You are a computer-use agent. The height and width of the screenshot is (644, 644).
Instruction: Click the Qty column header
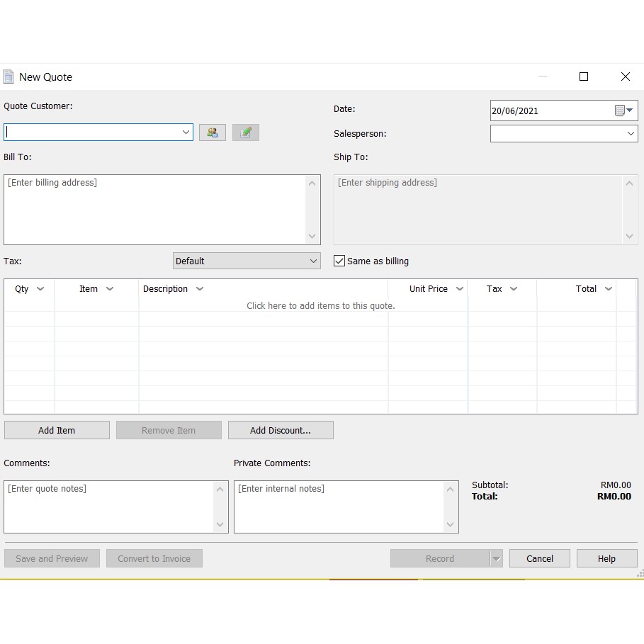click(x=22, y=289)
